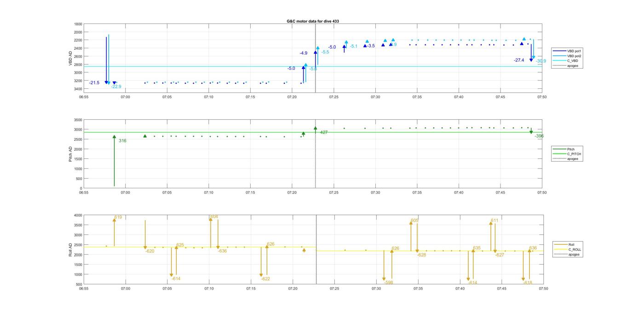
Task: Click the "625" roll move label
Action: [x=180, y=245]
